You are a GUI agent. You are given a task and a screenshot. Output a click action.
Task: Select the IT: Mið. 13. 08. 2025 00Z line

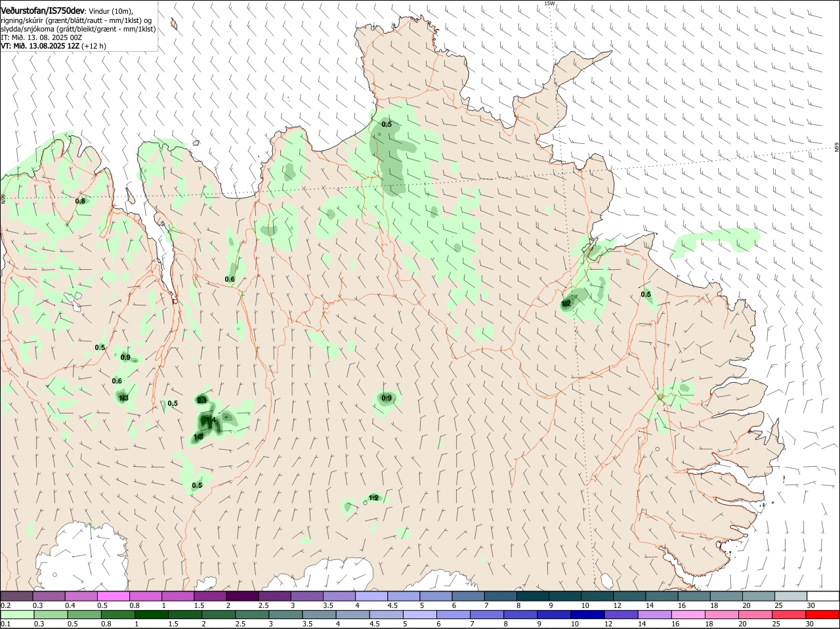point(41,37)
